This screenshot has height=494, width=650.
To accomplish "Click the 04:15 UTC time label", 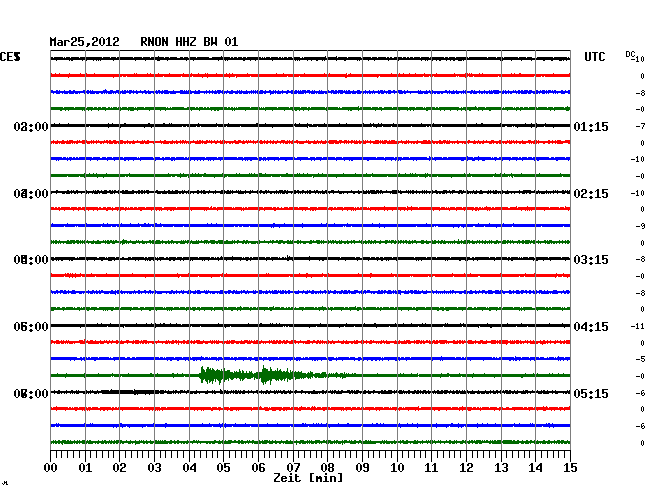I will 591,327.
